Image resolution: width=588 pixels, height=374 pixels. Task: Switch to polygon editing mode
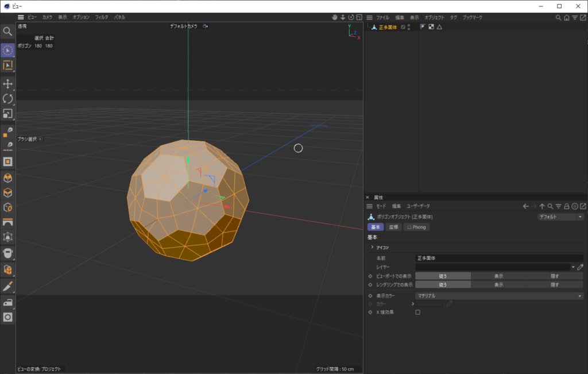(x=8, y=161)
